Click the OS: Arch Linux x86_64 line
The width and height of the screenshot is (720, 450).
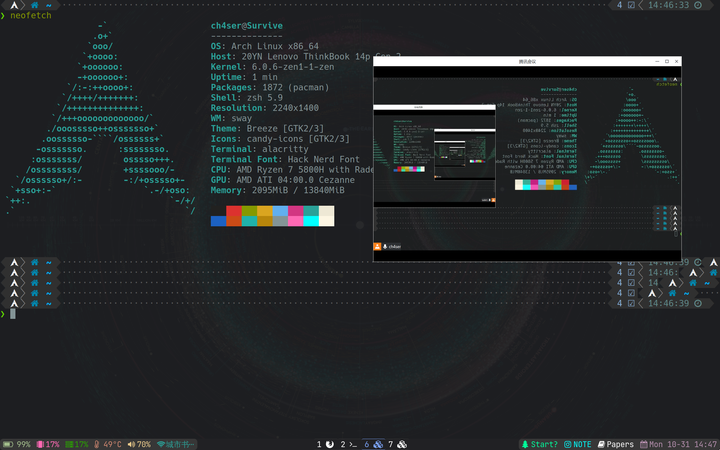264,46
